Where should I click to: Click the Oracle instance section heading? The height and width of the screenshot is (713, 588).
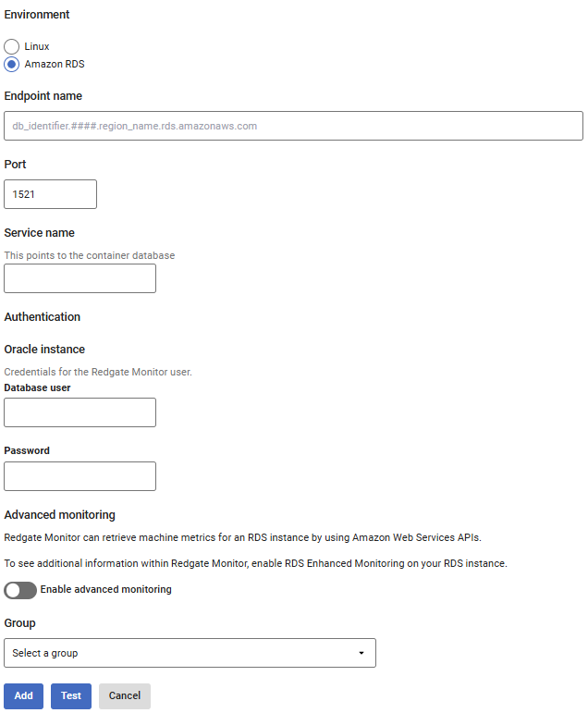click(x=44, y=350)
